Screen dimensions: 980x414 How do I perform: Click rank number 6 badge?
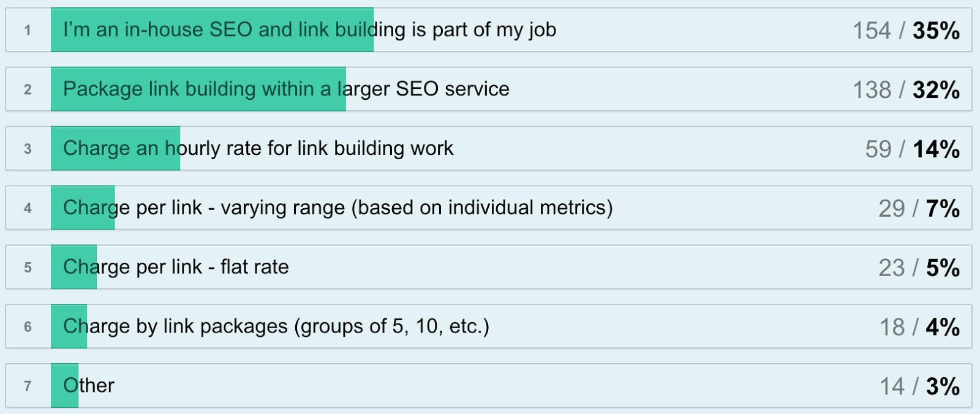click(x=28, y=327)
